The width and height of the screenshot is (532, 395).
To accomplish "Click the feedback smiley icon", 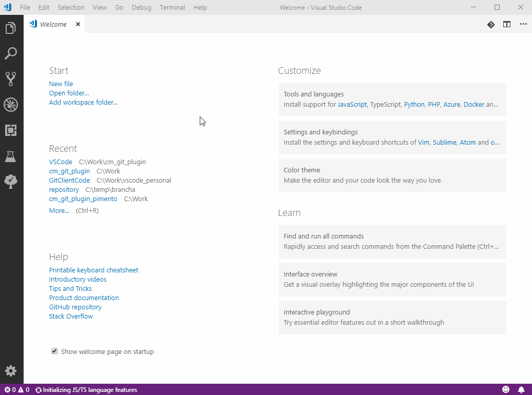I will (506, 390).
